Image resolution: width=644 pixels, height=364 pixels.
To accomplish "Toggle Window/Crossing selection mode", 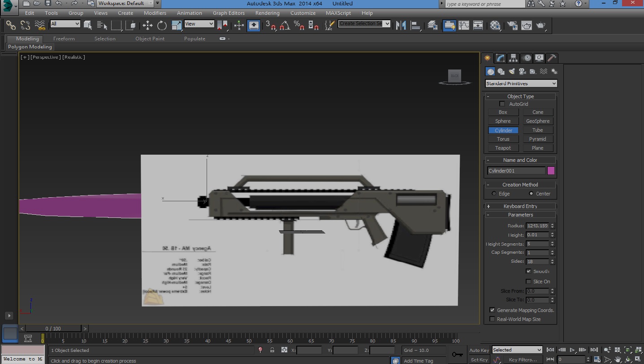I will [131, 25].
